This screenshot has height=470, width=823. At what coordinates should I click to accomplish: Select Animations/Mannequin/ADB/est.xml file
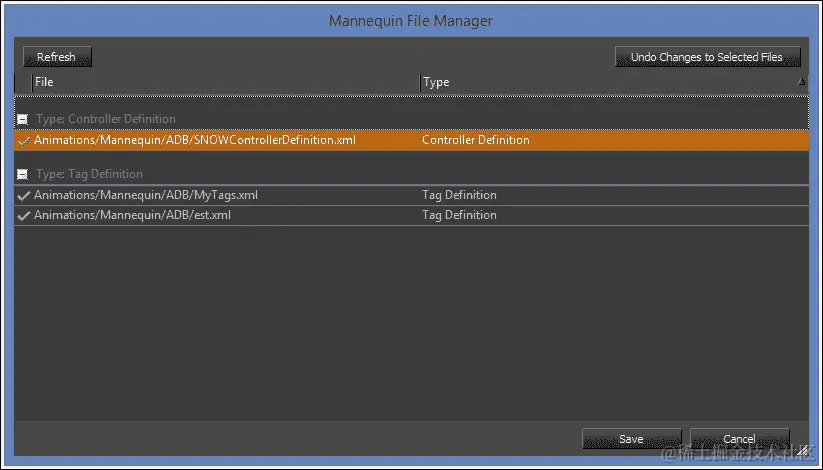coord(132,215)
